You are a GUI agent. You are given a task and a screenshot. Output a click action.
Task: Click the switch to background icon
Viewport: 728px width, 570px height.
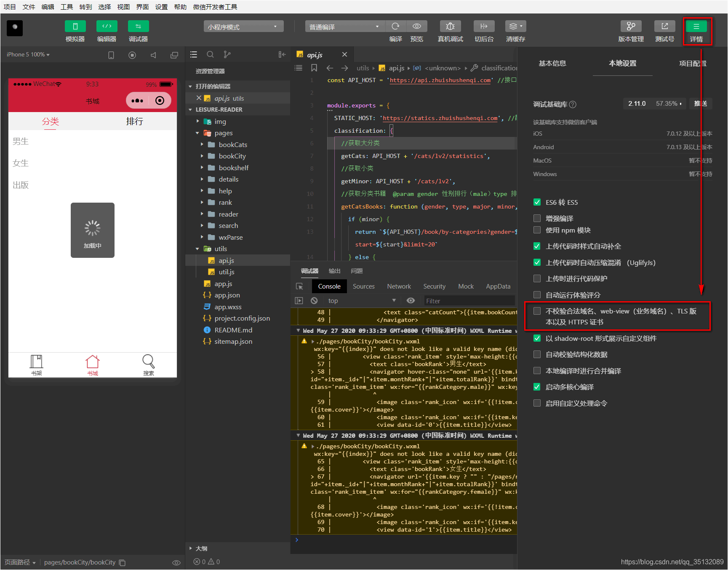click(484, 26)
